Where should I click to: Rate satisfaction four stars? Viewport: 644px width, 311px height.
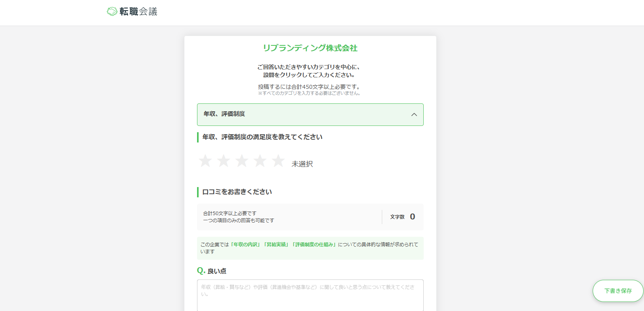tap(260, 161)
